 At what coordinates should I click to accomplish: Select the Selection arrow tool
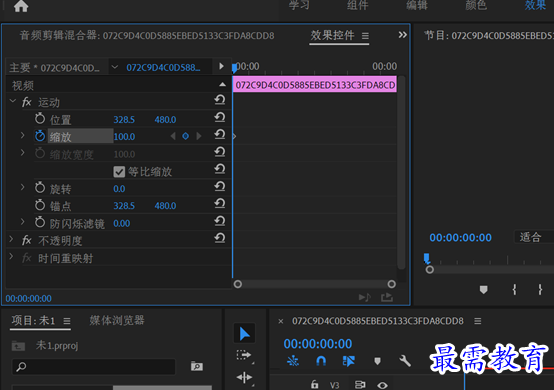point(244,333)
